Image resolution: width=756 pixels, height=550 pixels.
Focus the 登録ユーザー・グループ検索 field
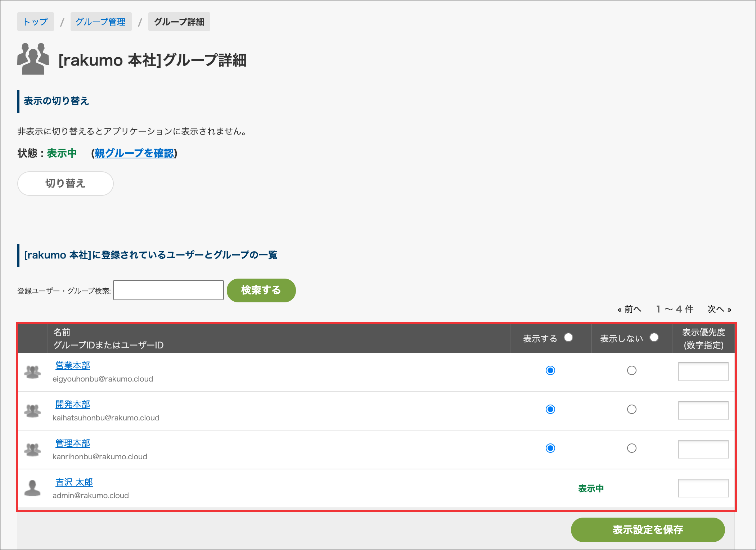pyautogui.click(x=168, y=290)
